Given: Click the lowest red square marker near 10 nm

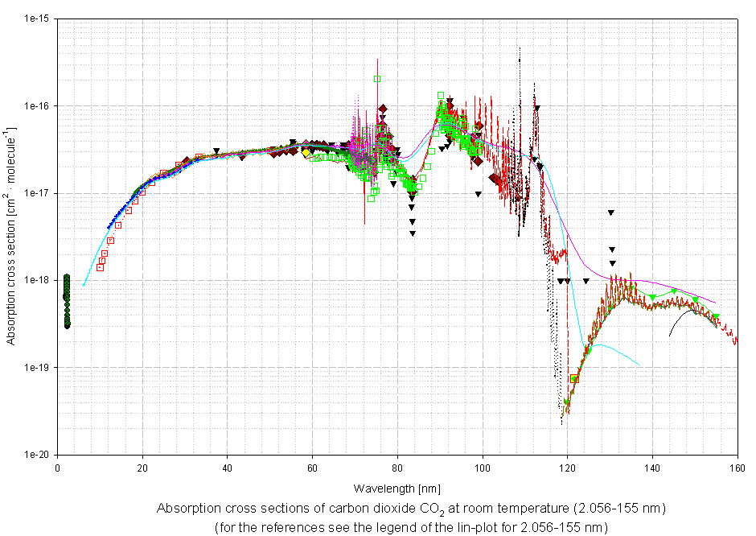Looking at the screenshot, I should 100,267.
